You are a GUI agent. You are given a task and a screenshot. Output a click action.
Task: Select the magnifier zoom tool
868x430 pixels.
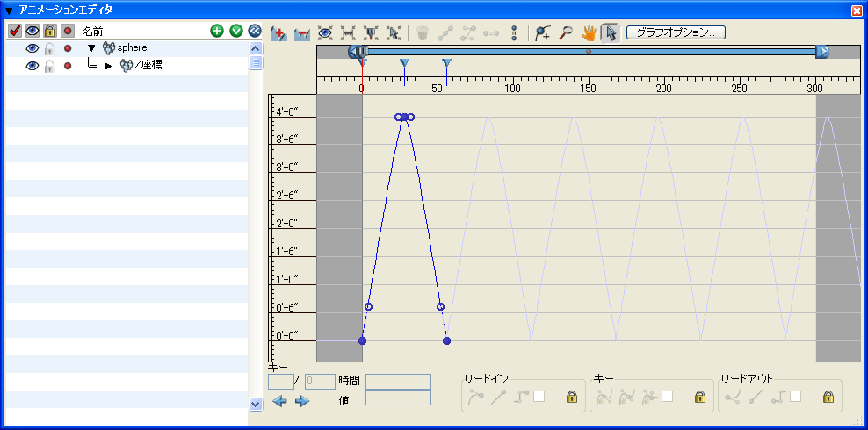(565, 33)
